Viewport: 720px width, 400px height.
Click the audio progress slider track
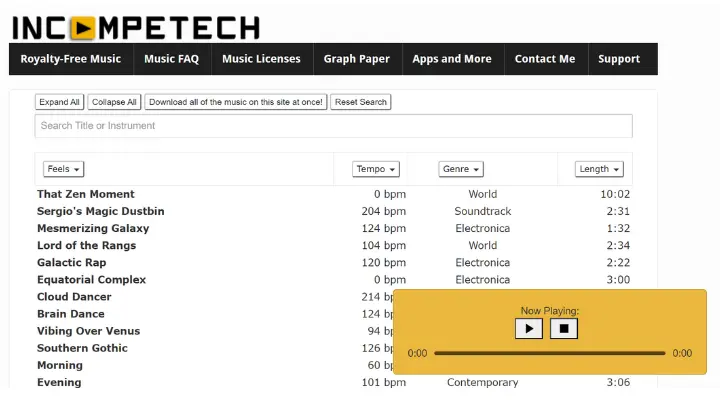(x=549, y=353)
